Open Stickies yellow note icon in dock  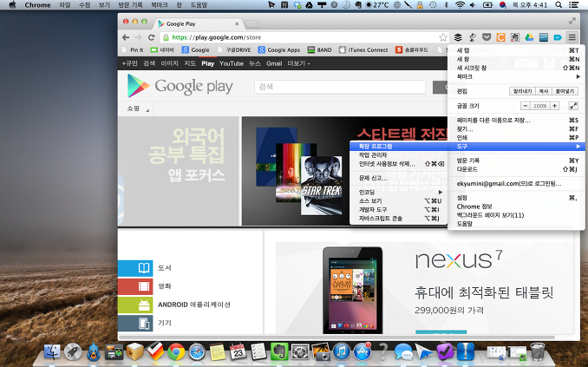(x=218, y=352)
